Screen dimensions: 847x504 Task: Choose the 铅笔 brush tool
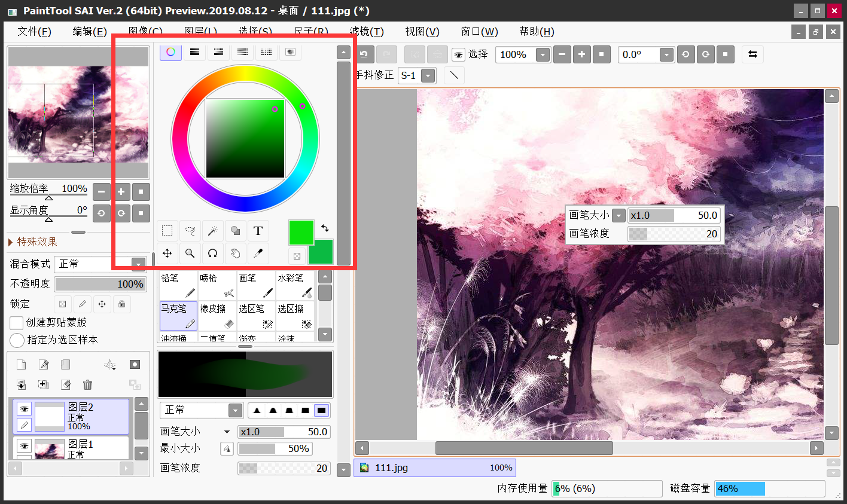tap(178, 285)
